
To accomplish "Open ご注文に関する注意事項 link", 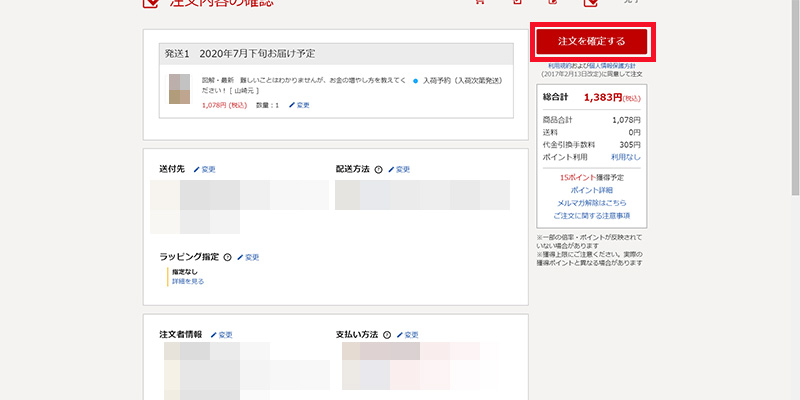I will coord(592,216).
